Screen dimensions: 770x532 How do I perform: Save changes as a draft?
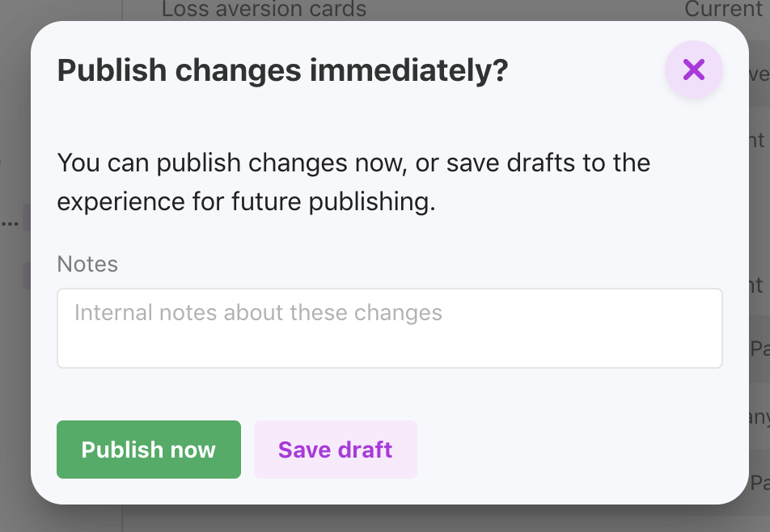pyautogui.click(x=335, y=450)
